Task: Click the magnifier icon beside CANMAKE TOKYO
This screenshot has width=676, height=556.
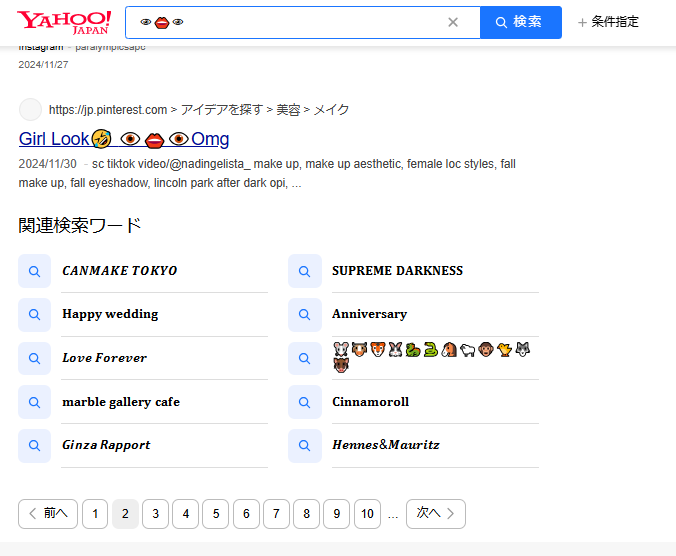Action: pyautogui.click(x=34, y=271)
